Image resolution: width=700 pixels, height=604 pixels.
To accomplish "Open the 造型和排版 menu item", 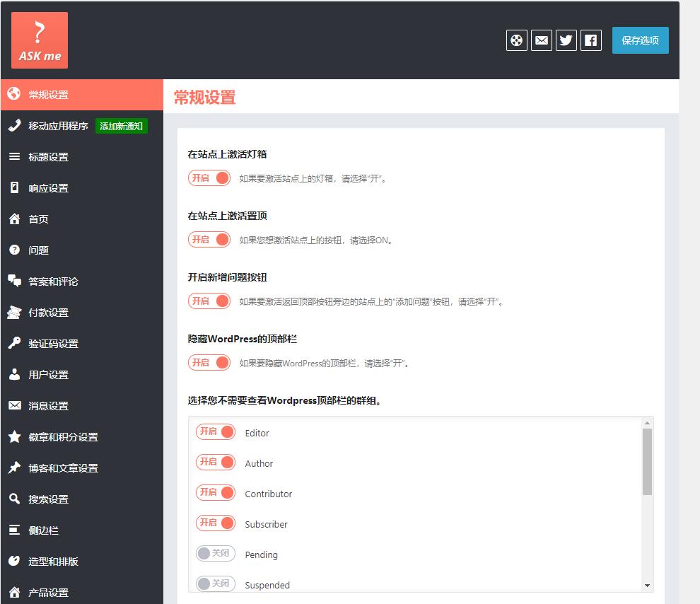I will (82, 561).
